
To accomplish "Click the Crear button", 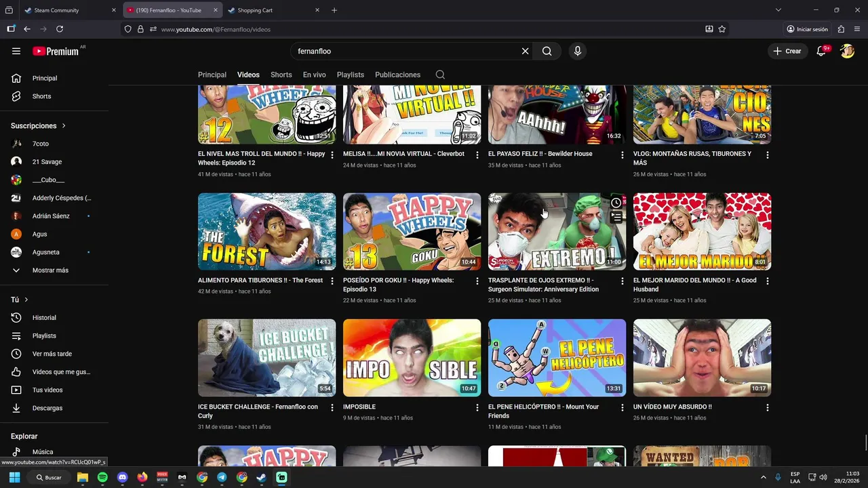I will point(787,51).
